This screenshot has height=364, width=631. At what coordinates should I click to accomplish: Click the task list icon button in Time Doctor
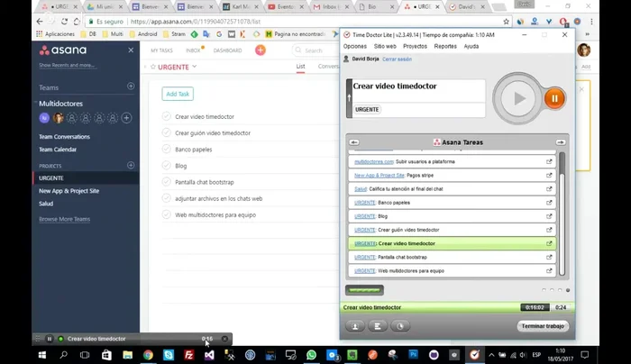point(378,326)
